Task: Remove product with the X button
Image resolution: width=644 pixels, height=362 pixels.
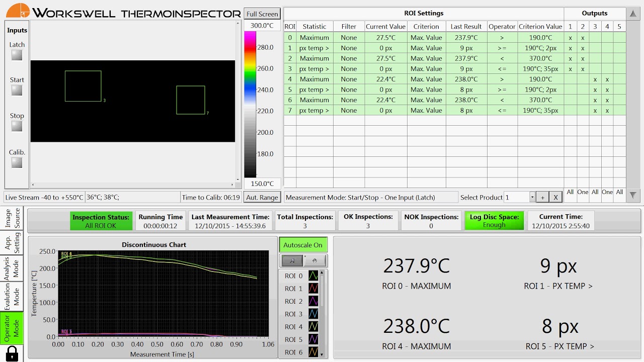Action: pos(555,197)
